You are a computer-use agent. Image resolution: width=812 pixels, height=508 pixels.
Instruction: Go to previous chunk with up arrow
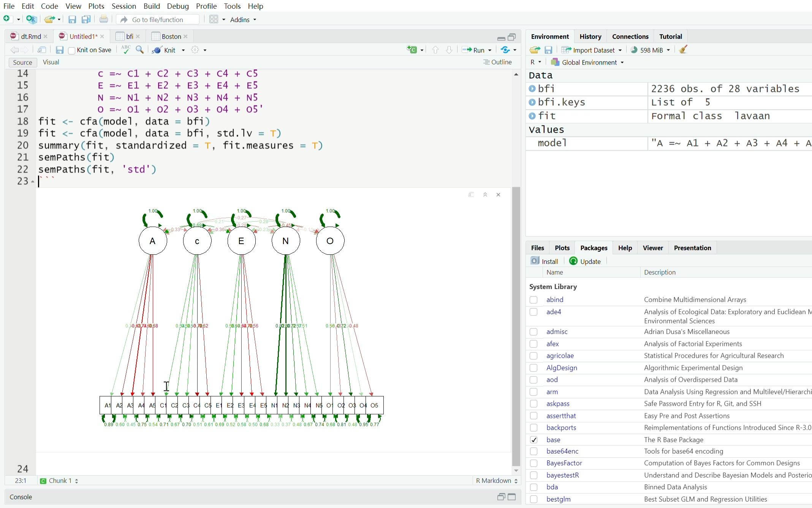pyautogui.click(x=435, y=50)
